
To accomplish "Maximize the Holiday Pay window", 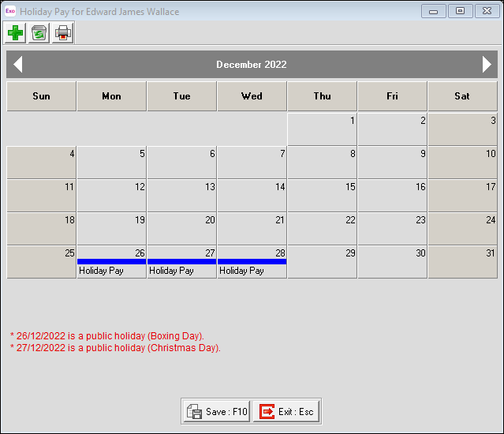I will point(460,11).
